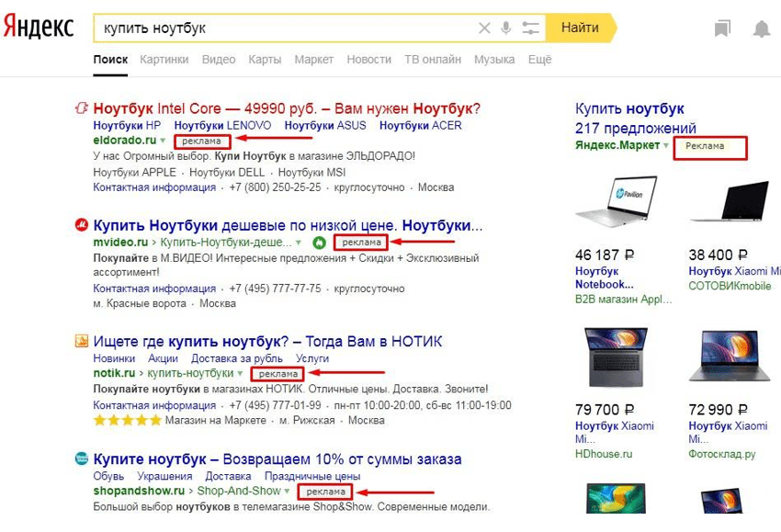Open the Доставка за рубль sitelink
Screen dimensions: 781x532
[236, 358]
